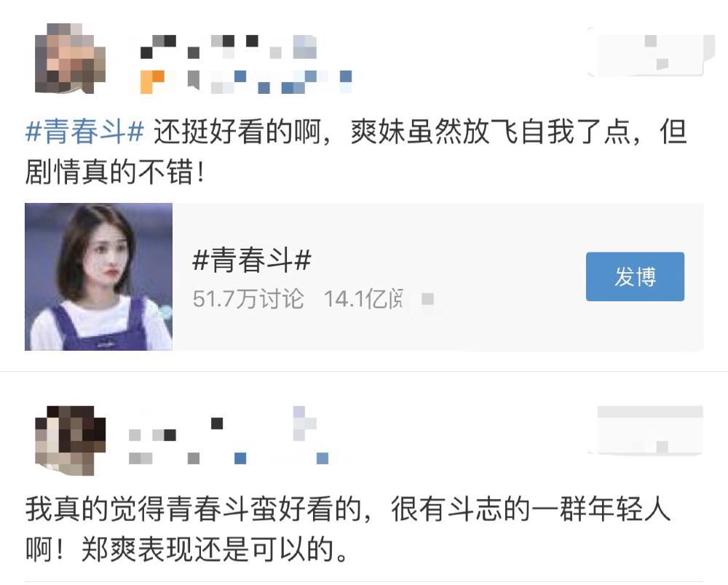Open the first post text about 爽妹

tap(356, 152)
